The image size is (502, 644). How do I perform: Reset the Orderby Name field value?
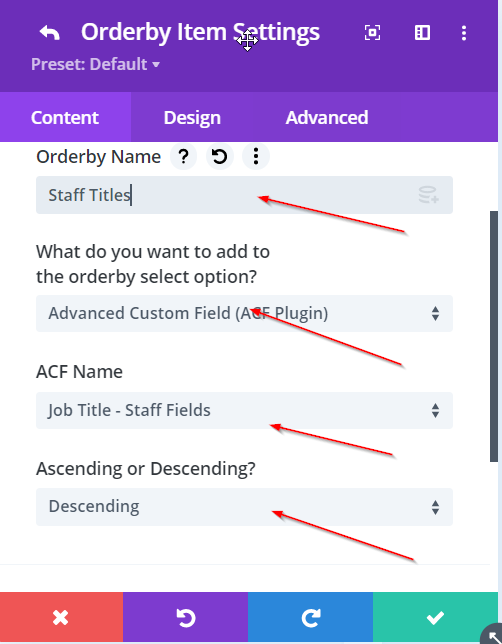click(220, 156)
